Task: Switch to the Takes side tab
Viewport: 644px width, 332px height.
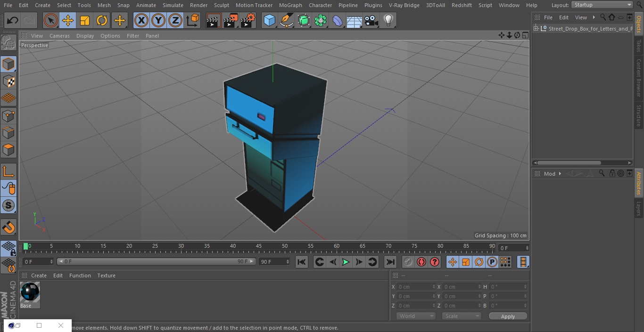Action: click(x=639, y=46)
